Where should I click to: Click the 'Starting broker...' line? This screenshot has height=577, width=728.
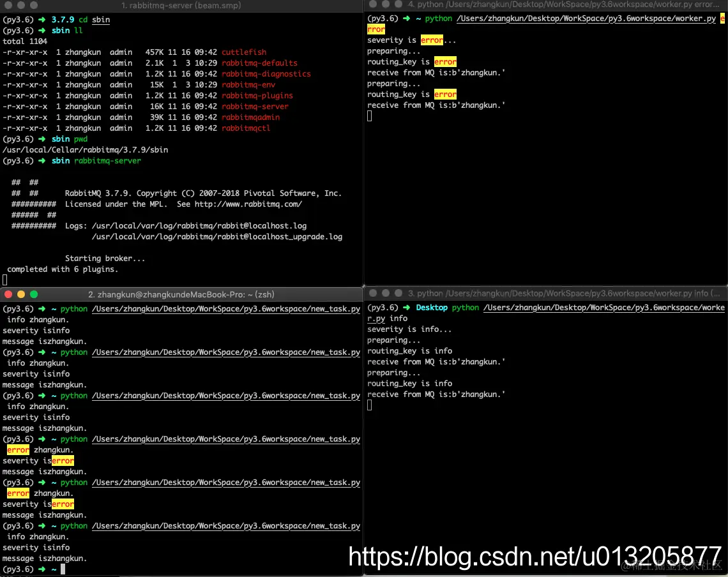[105, 259]
